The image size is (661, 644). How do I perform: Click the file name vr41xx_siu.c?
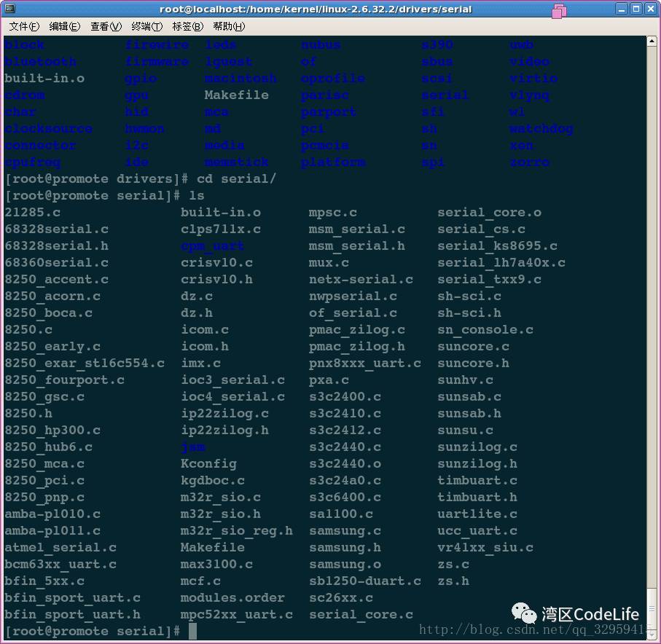[x=485, y=548]
